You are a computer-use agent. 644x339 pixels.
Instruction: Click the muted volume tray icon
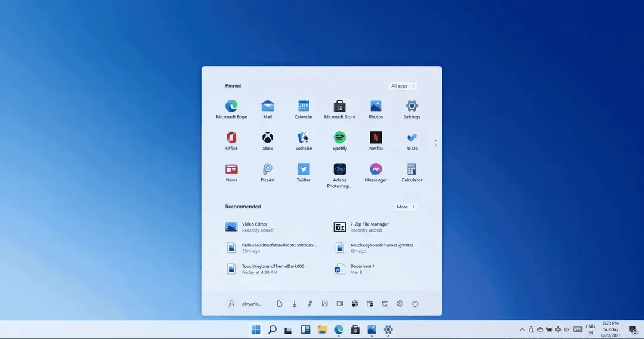coord(567,329)
